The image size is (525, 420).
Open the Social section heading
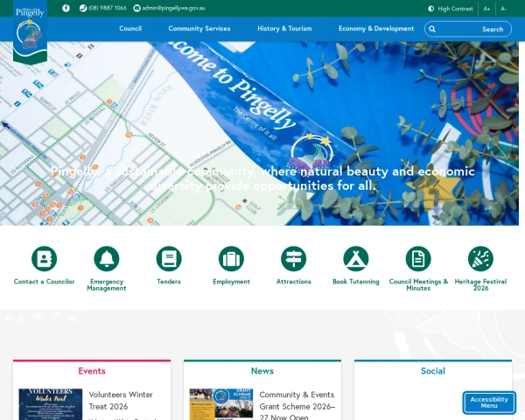433,371
